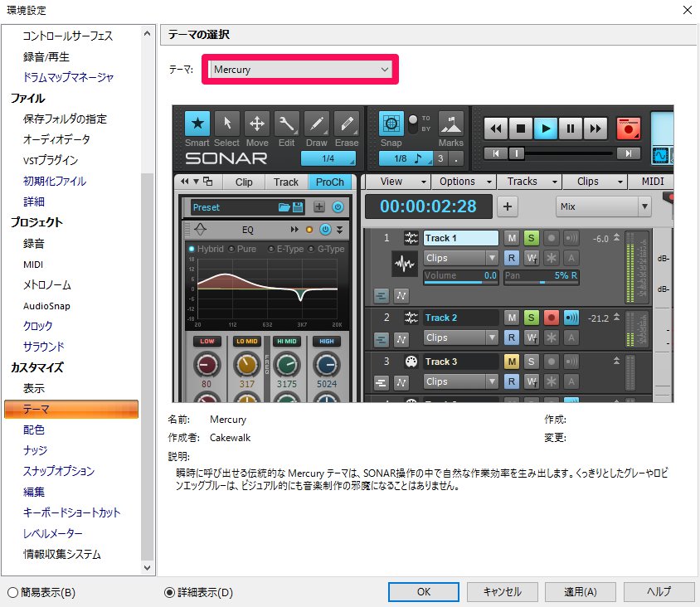This screenshot has height=607, width=700.
Task: Solo Track 1 with S button
Action: coord(532,238)
